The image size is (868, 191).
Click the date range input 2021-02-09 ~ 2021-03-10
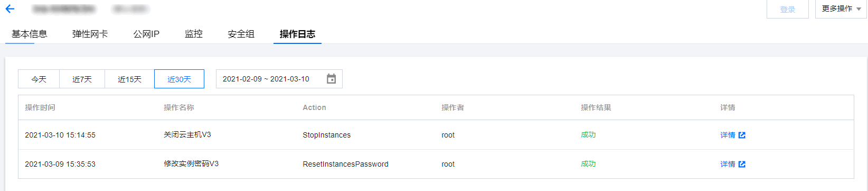(279, 79)
